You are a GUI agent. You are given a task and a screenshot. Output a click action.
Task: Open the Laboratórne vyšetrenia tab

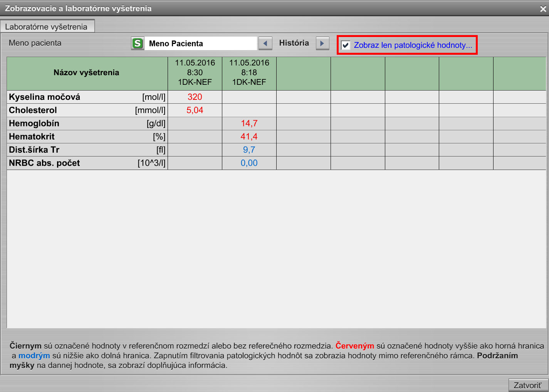tap(47, 27)
